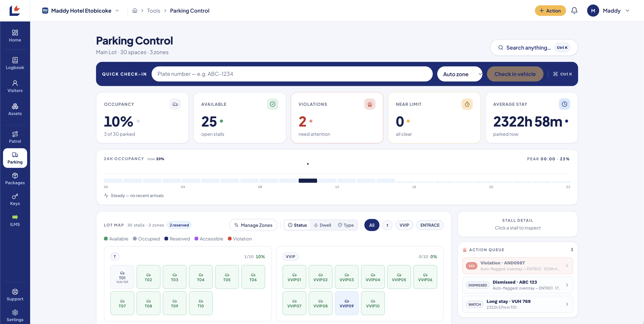This screenshot has width=644, height=324.
Task: Expand Long stay VUH 769 item
Action: coord(517,304)
